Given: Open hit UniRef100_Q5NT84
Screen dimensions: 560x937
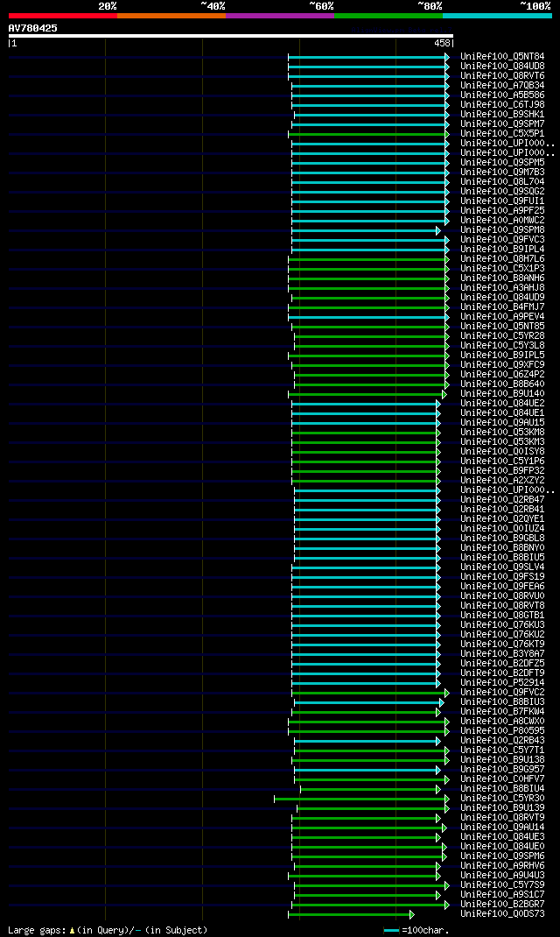Looking at the screenshot, I should [x=502, y=57].
